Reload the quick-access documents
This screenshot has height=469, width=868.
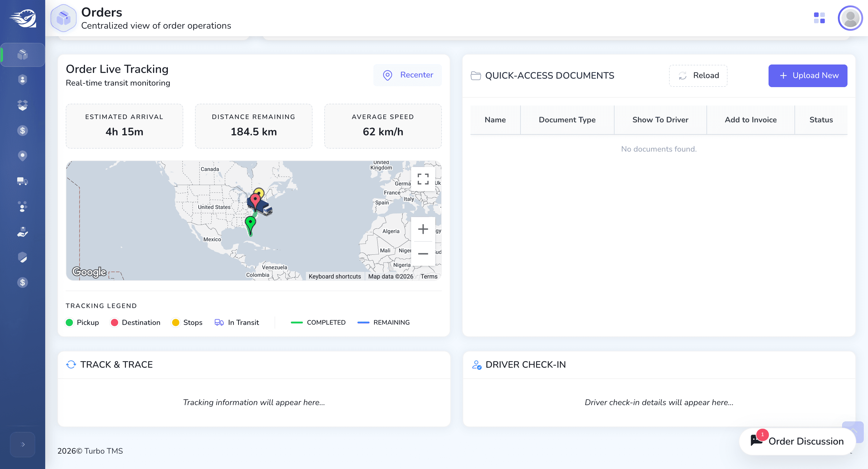698,75
